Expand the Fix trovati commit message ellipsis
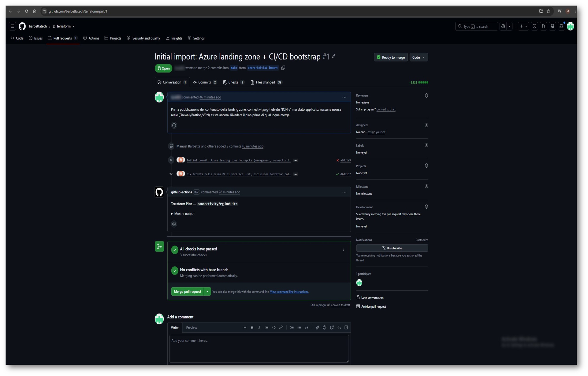 [296, 174]
